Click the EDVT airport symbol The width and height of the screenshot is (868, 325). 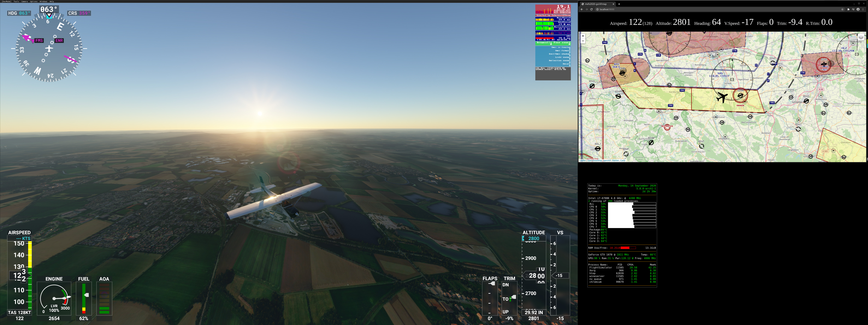702,146
